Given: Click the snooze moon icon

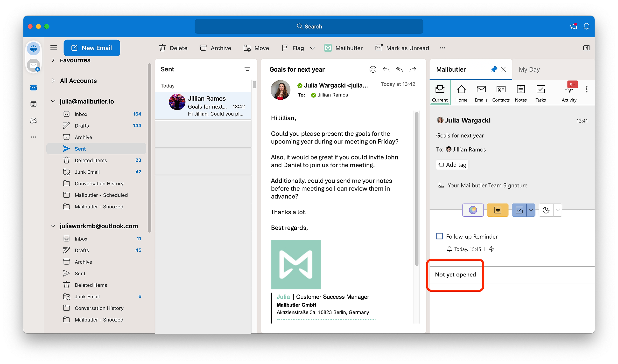Looking at the screenshot, I should click(x=546, y=210).
